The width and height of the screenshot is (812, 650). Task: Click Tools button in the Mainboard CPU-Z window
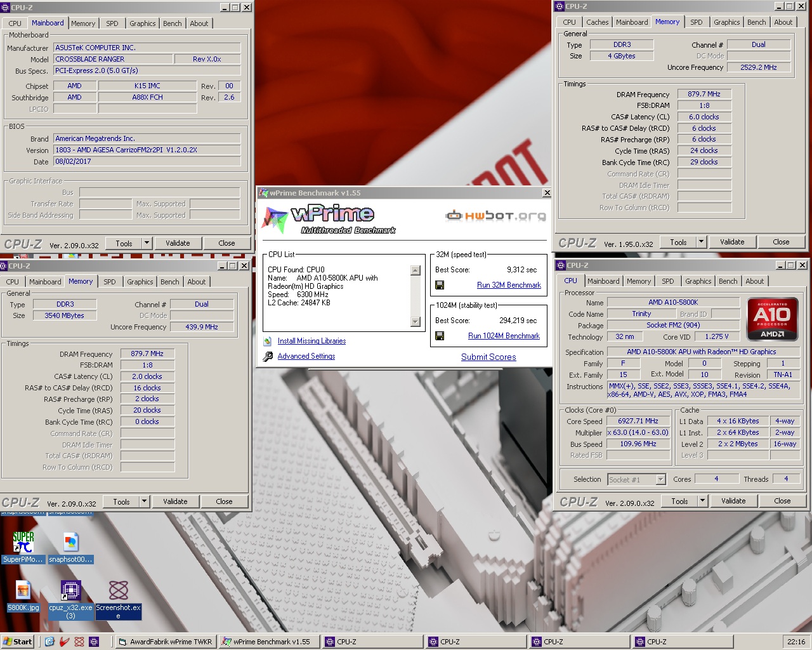(124, 243)
